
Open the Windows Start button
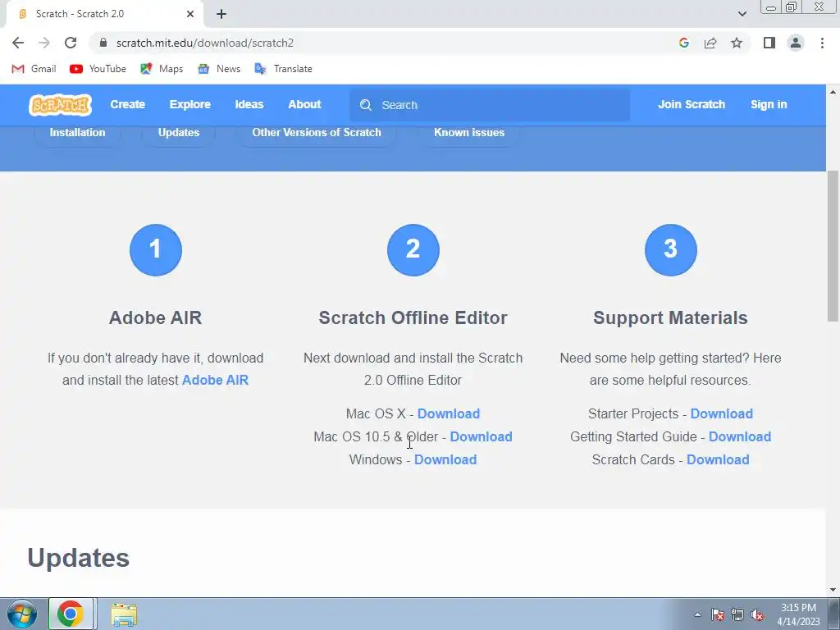pyautogui.click(x=22, y=614)
